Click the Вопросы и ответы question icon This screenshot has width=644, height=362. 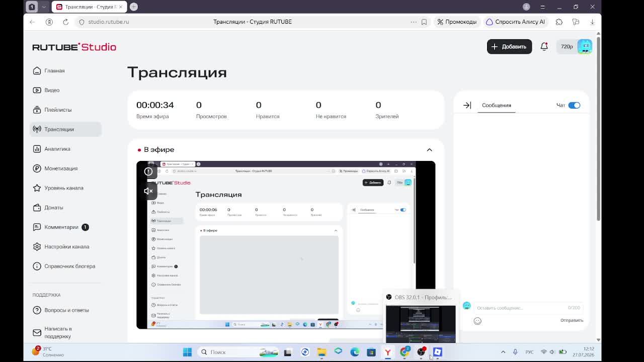[x=37, y=310]
